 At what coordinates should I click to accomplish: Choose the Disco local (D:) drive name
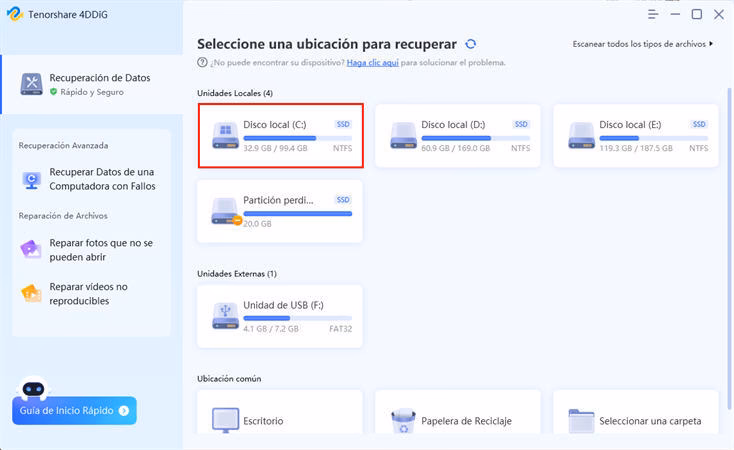tap(453, 125)
